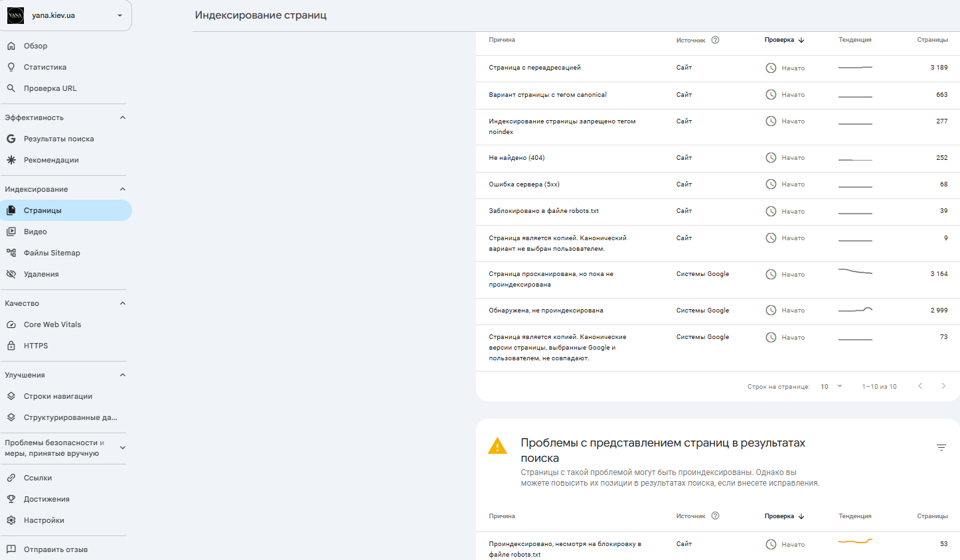Click the Страницы column header in top table

coord(932,40)
